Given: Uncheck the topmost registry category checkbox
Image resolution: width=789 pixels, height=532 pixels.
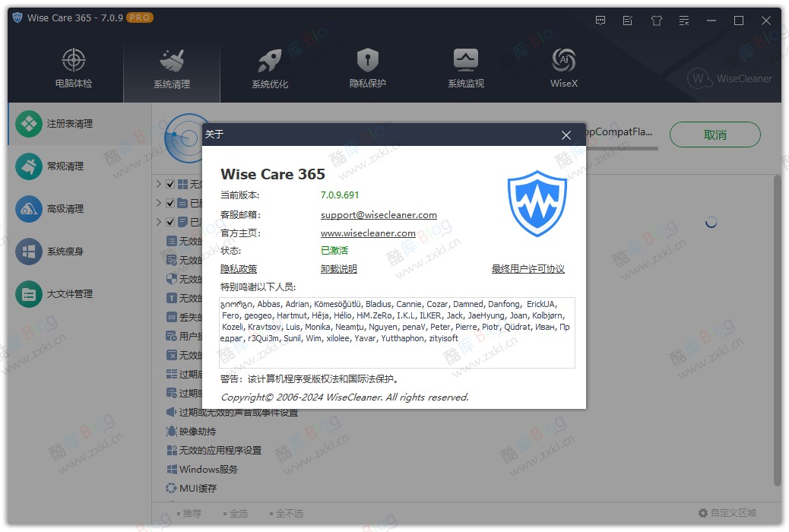Looking at the screenshot, I should (169, 183).
